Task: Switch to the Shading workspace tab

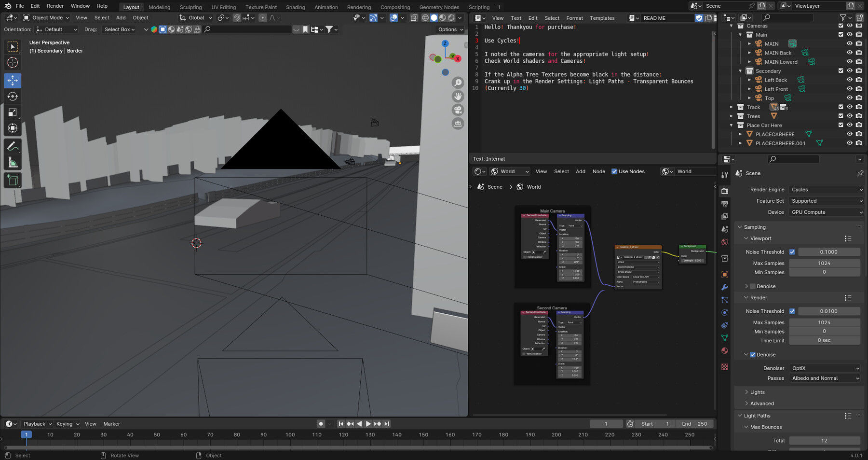Action: click(295, 7)
